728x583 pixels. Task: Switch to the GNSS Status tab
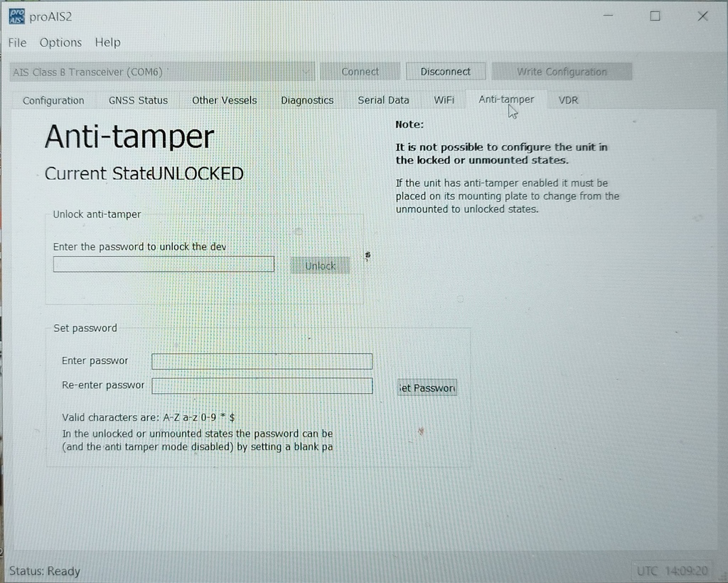point(139,100)
